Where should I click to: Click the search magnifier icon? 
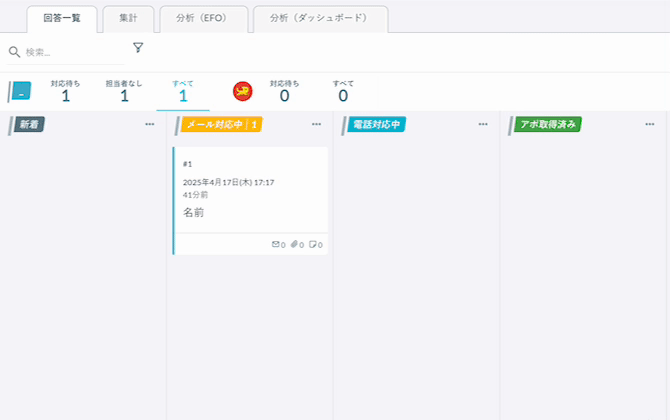[15, 52]
